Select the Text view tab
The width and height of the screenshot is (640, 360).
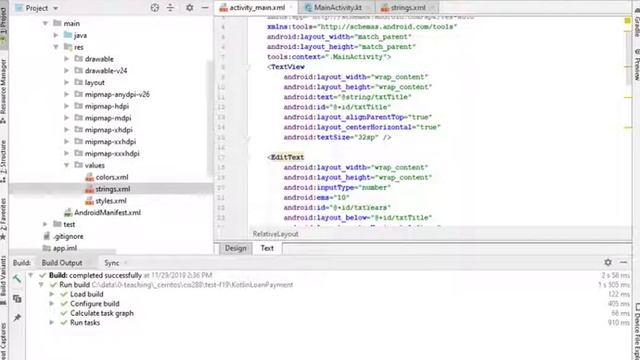(x=267, y=248)
